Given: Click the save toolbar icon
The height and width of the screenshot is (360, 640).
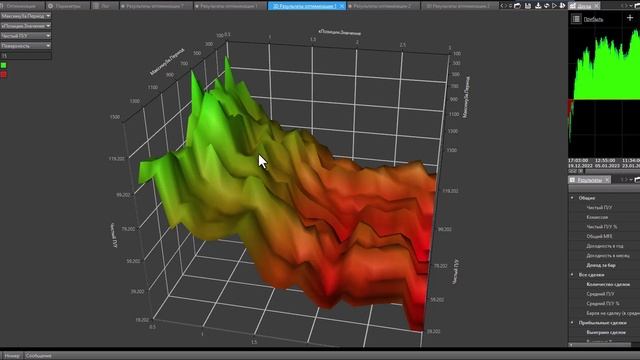Looking at the screenshot, I should [528, 6].
